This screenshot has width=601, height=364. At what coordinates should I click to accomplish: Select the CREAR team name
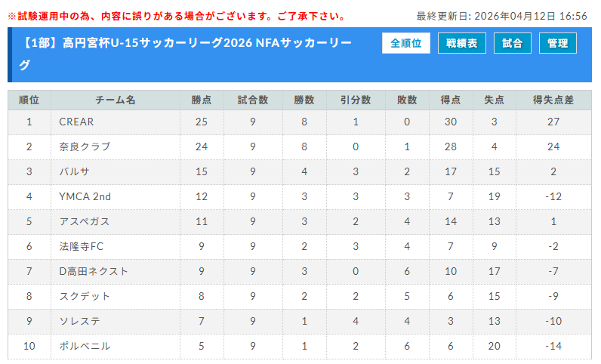76,122
